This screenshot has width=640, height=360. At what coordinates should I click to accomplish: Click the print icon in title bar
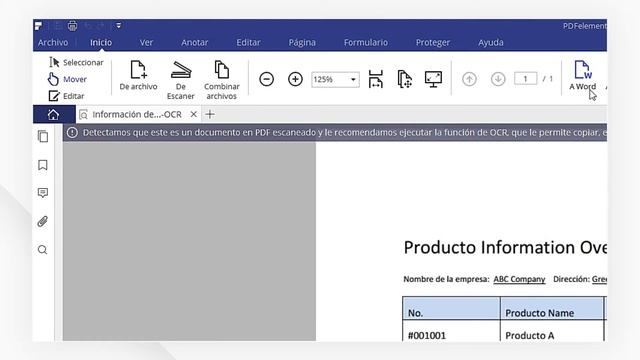pos(72,26)
